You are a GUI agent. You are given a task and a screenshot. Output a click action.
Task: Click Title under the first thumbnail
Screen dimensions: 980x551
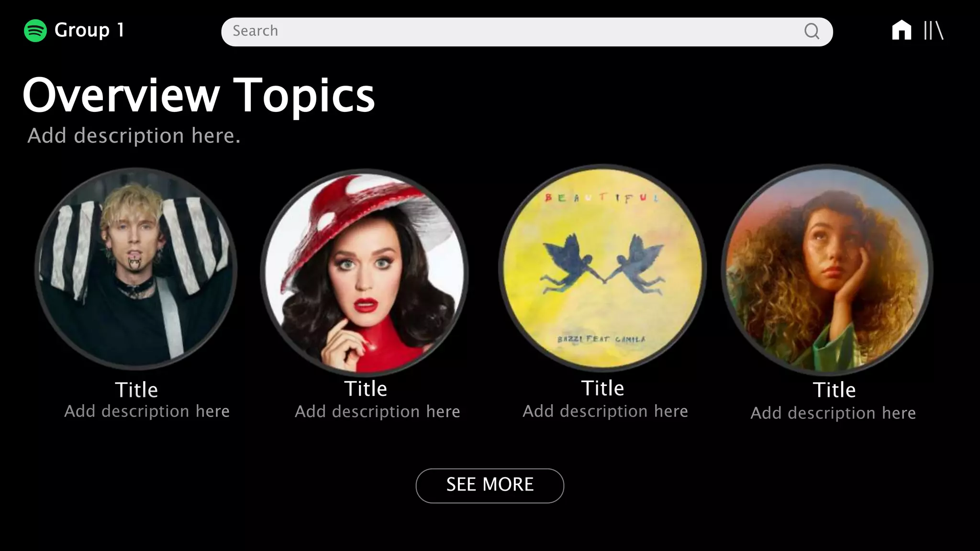pos(136,390)
